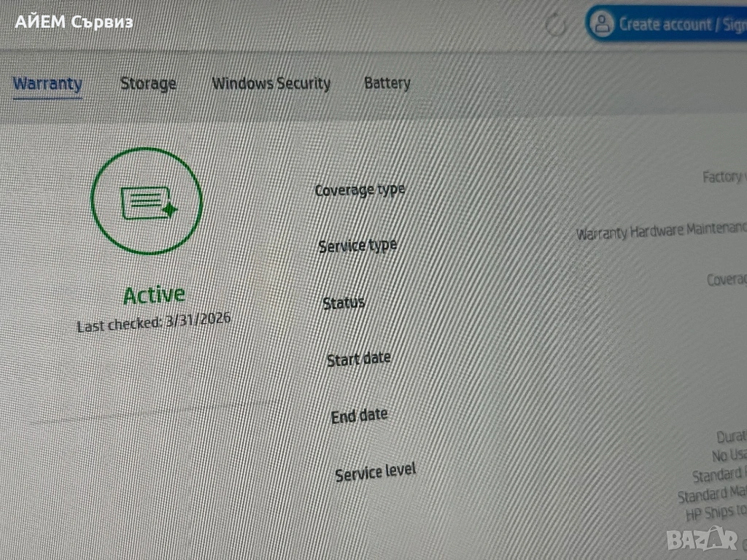Go to the Battery tab

click(387, 83)
